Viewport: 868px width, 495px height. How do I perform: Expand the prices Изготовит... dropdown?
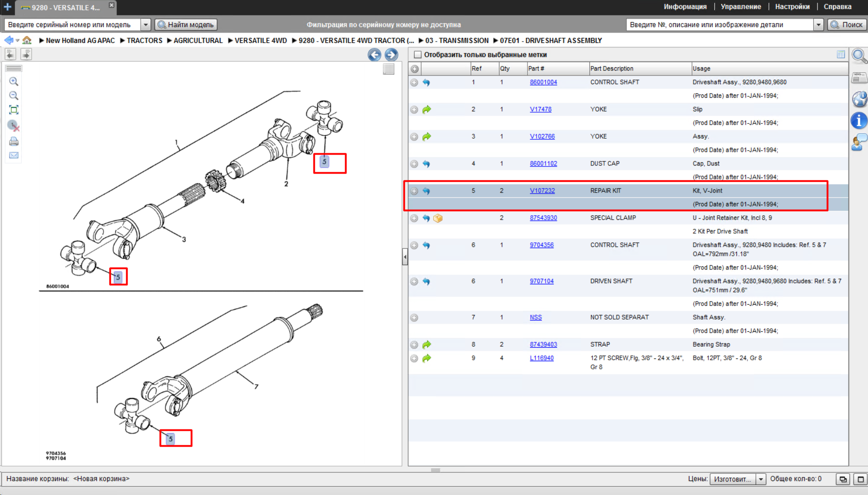click(761, 479)
